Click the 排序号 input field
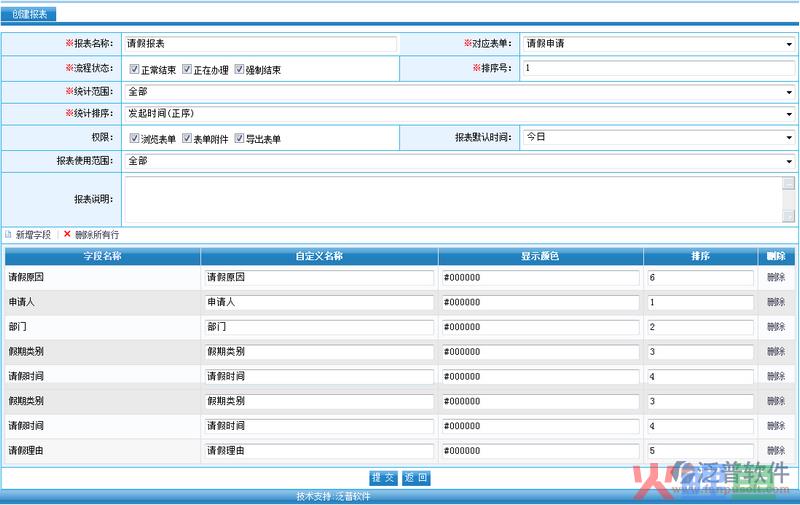 click(x=659, y=68)
